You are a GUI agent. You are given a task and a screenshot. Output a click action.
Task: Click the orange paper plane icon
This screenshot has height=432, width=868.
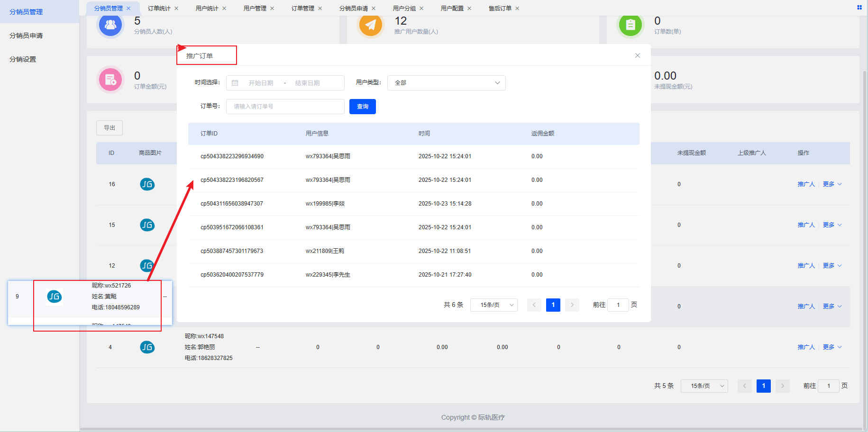coord(370,25)
